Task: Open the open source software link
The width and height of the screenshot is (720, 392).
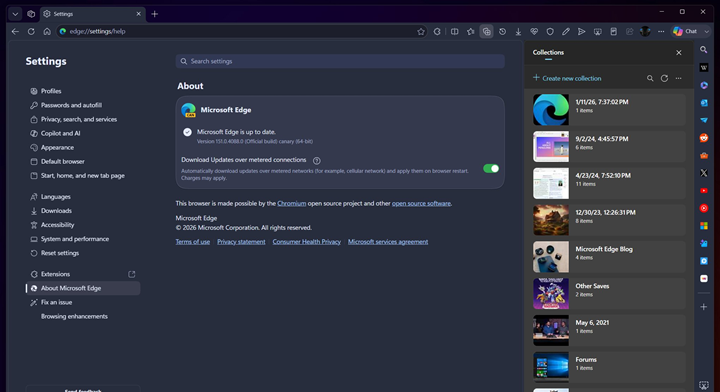Action: pos(421,203)
